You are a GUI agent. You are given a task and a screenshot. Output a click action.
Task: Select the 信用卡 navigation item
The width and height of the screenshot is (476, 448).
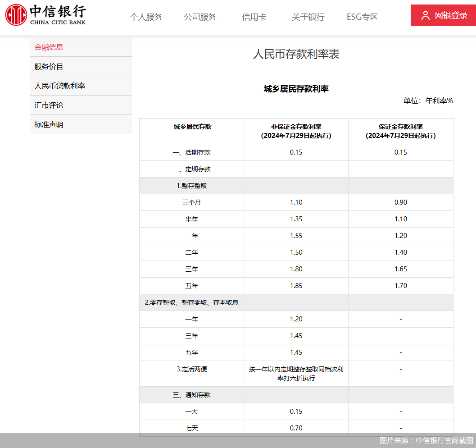[254, 17]
